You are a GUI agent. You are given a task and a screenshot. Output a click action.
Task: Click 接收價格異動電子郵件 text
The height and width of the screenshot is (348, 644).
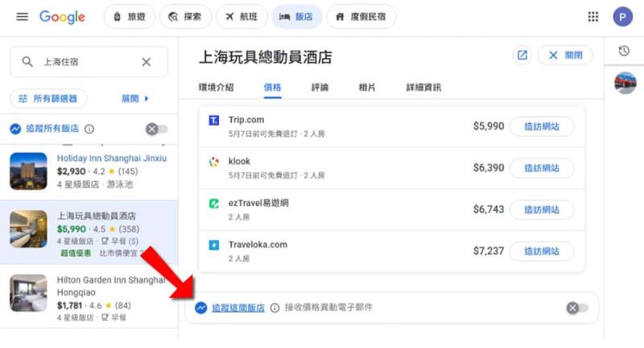[328, 308]
